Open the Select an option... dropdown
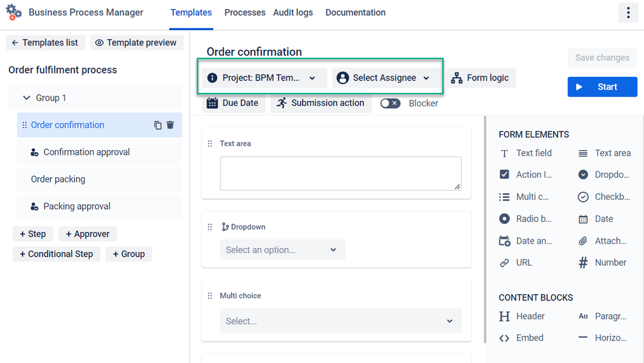644x363 pixels. pos(282,250)
